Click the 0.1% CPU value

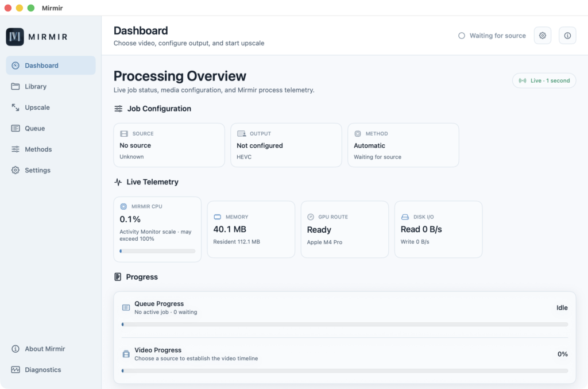click(130, 219)
